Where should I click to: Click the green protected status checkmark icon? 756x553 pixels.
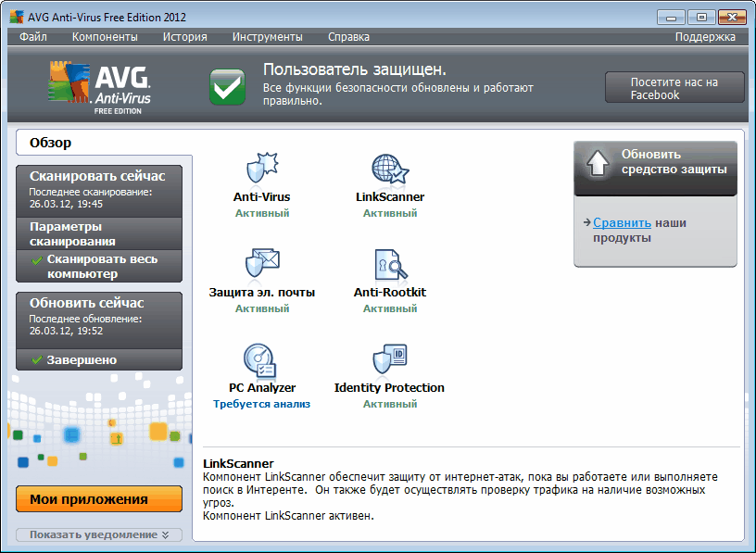(227, 87)
